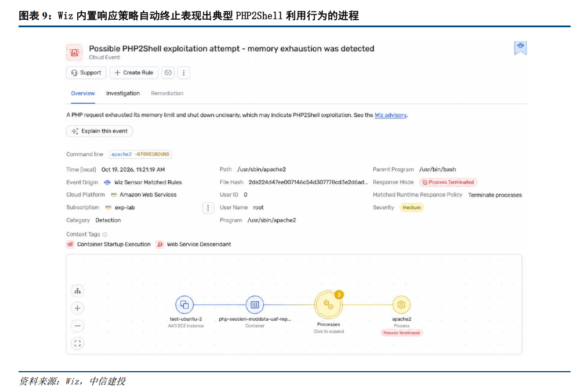Click the Process Terminated response mode badge
Viewport: 588px width, 392px height.
click(448, 182)
